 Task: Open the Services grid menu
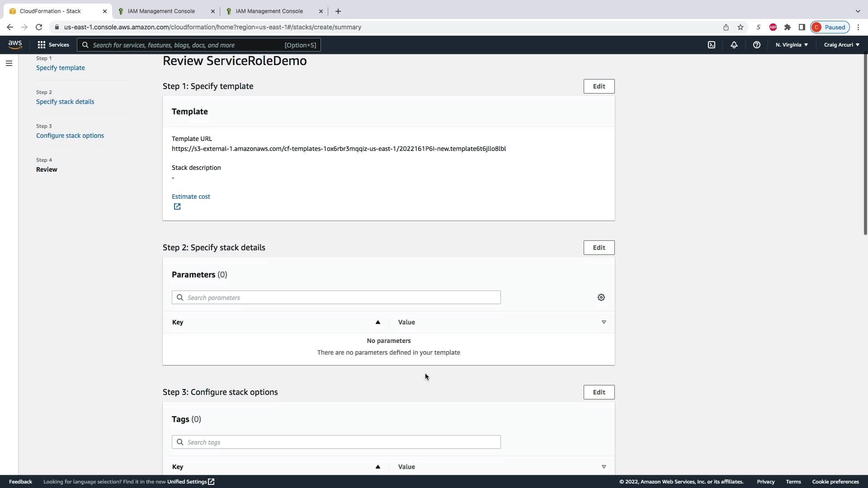[x=53, y=45]
